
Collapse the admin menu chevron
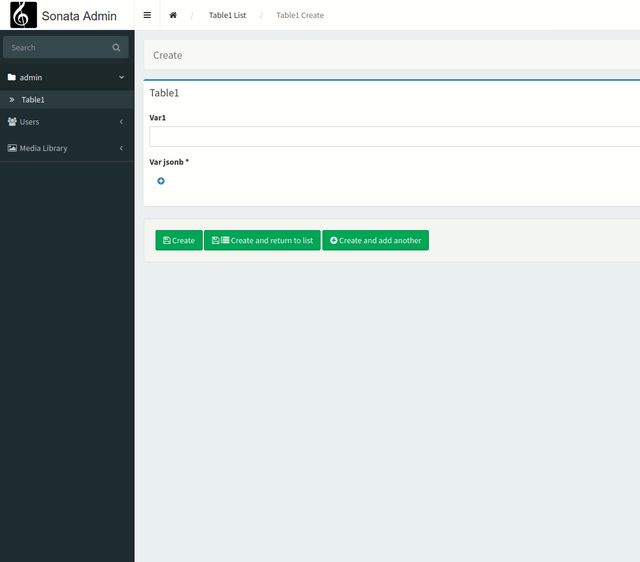point(121,77)
